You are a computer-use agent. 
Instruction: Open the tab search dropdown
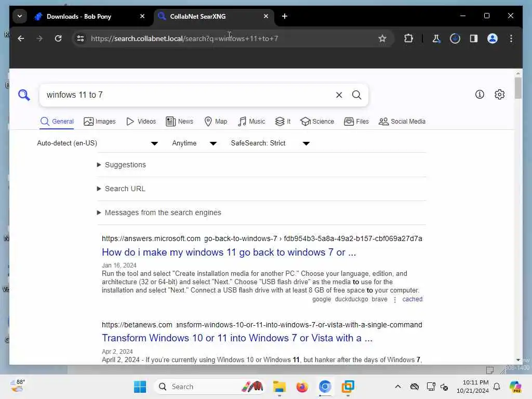pos(20,16)
